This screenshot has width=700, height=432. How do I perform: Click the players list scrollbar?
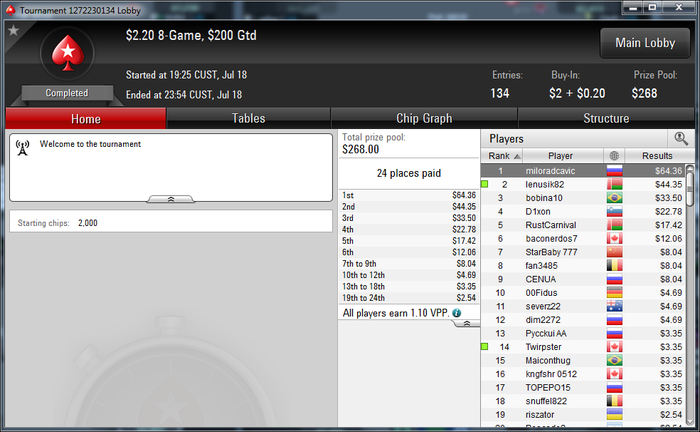coord(690,295)
